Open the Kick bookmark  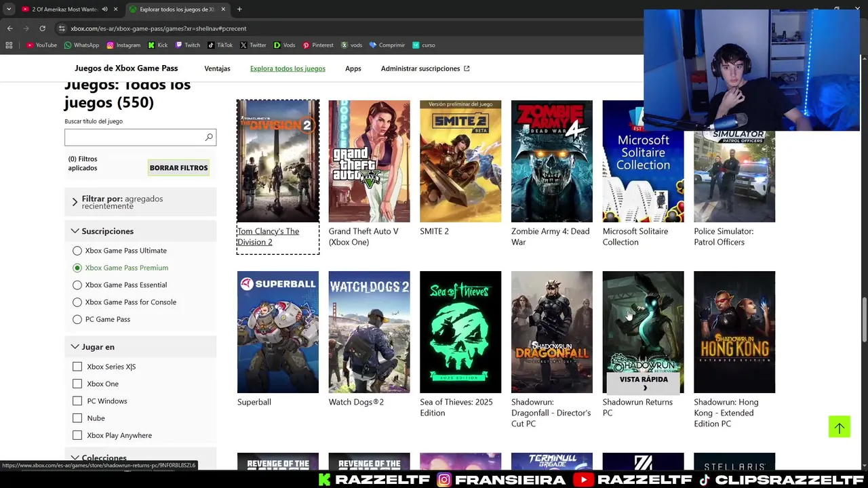(158, 45)
